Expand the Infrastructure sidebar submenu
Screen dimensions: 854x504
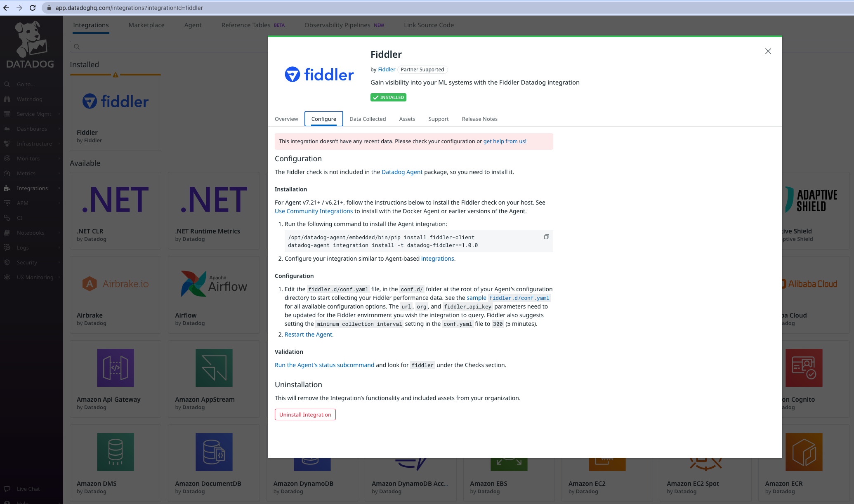click(x=59, y=144)
